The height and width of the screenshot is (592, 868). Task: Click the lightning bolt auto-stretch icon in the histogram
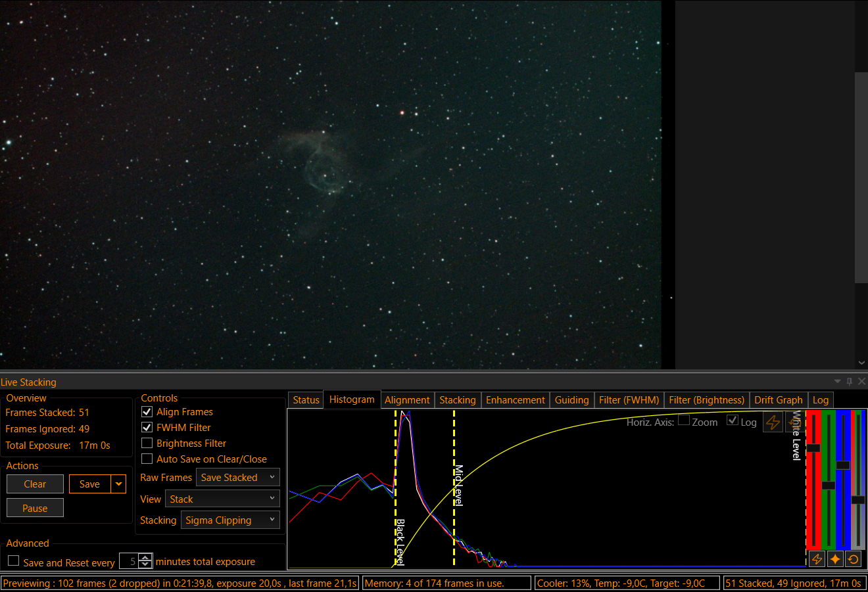(773, 422)
